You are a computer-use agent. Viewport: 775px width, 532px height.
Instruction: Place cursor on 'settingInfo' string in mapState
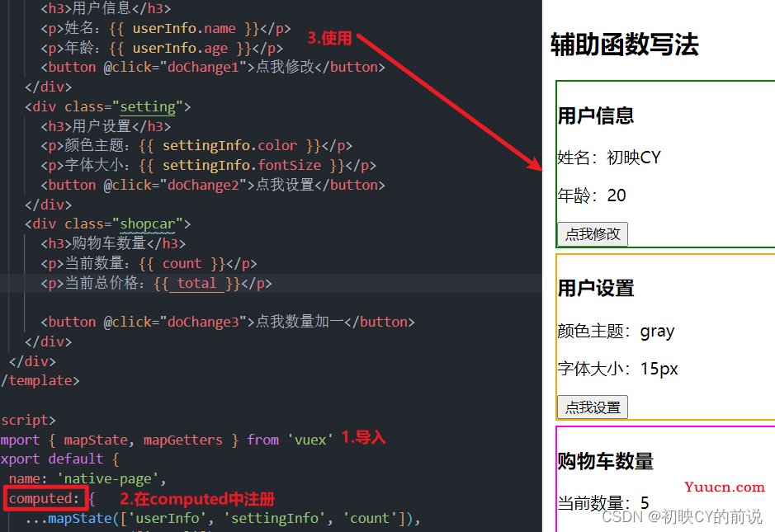(275, 518)
